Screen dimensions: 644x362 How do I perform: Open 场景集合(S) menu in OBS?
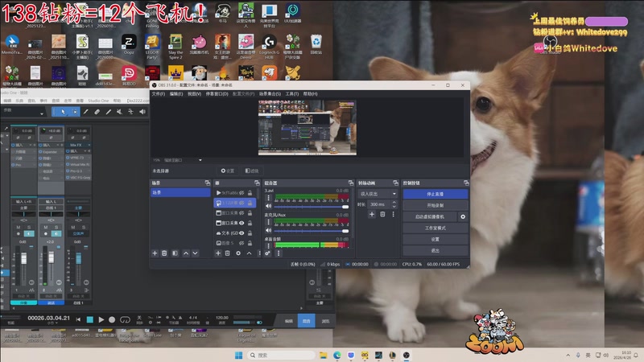click(270, 94)
